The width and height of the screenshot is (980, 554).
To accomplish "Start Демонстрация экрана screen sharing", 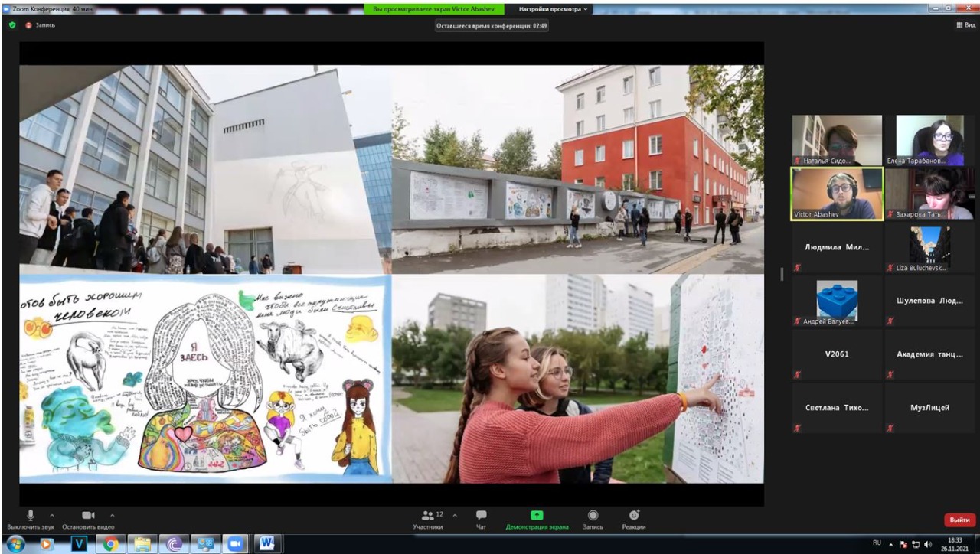I will click(x=537, y=518).
